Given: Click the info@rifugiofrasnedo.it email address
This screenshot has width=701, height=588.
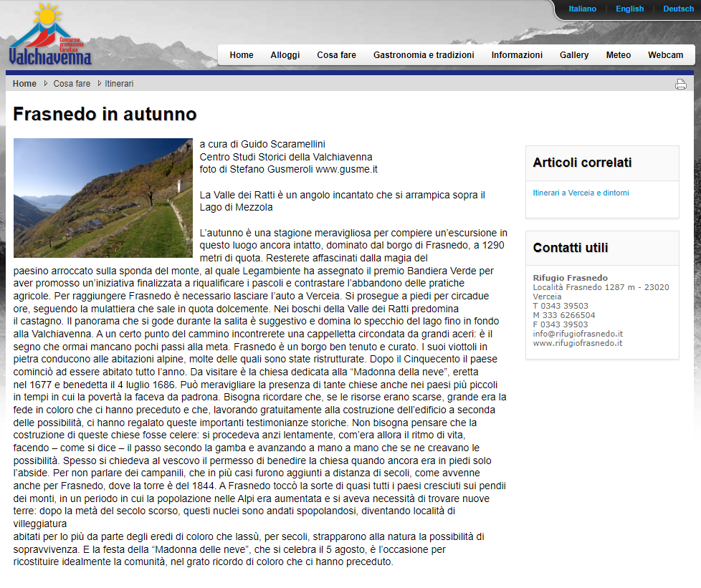Looking at the screenshot, I should [x=578, y=334].
